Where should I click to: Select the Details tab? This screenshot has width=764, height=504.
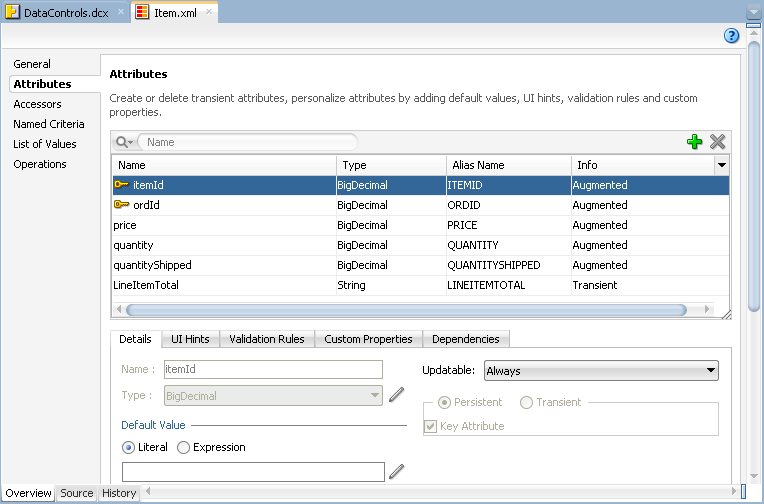[x=135, y=339]
